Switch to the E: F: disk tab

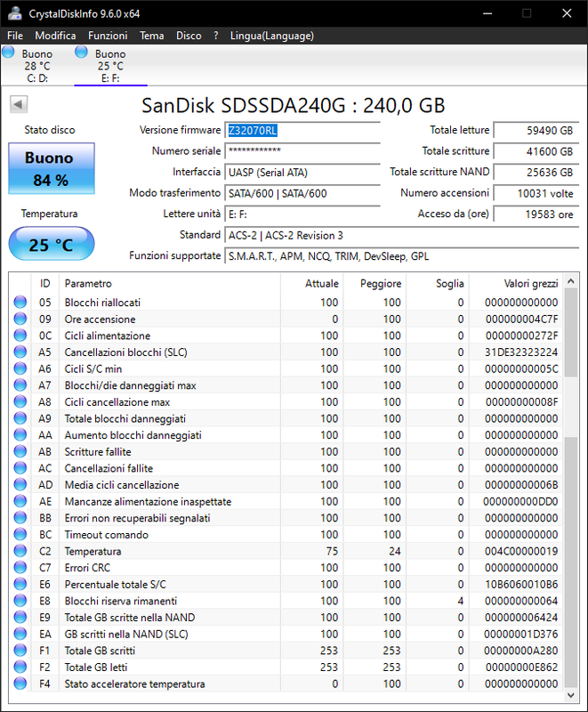110,65
